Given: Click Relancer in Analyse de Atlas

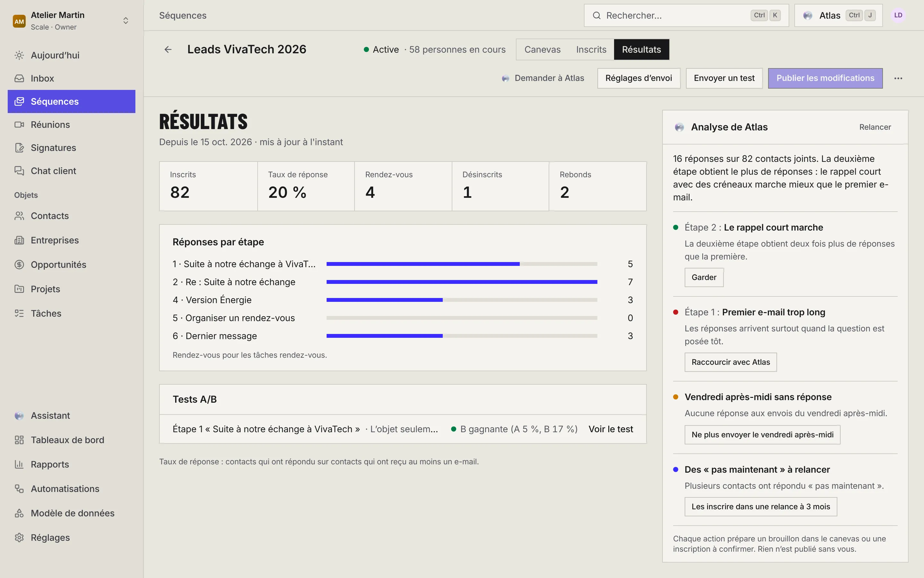Looking at the screenshot, I should tap(875, 127).
